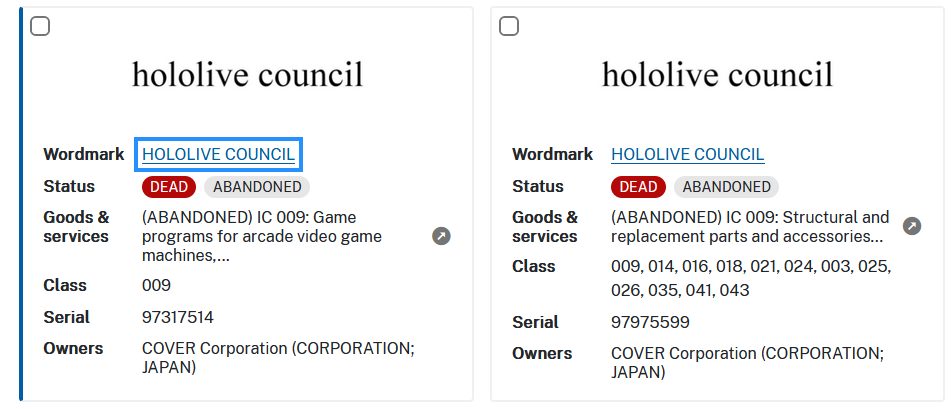The image size is (951, 409).
Task: Open HOLOLIVE COUNCIL wordmark link in right card
Action: pyautogui.click(x=687, y=155)
